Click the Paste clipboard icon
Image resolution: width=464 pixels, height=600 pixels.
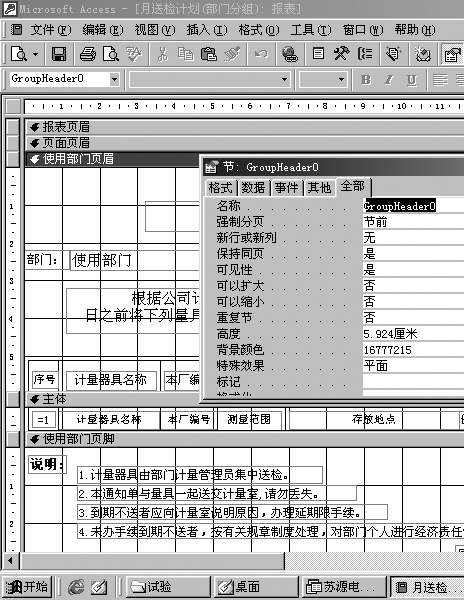click(x=208, y=54)
